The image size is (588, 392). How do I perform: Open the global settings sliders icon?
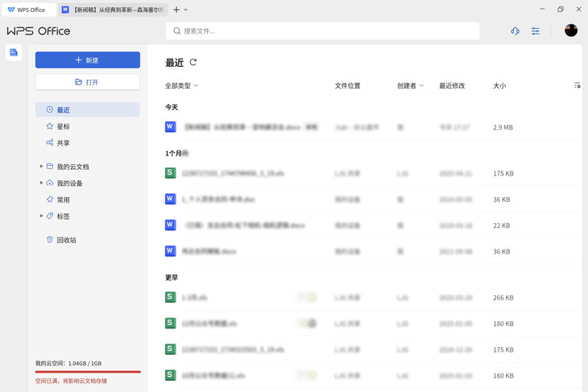536,31
